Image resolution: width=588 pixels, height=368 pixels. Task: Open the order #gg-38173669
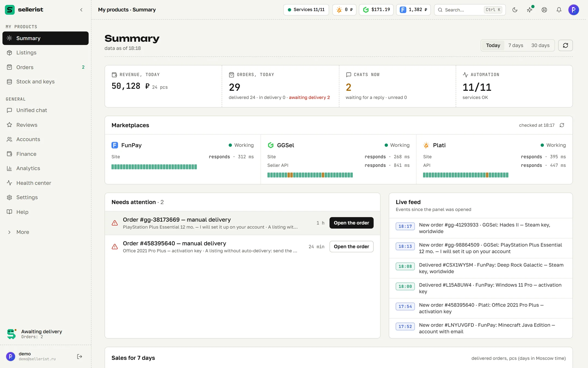point(351,223)
